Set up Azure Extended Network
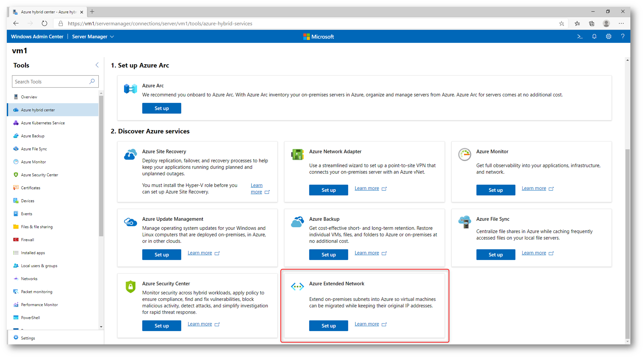Screen dimensions: 644x358 pos(328,326)
